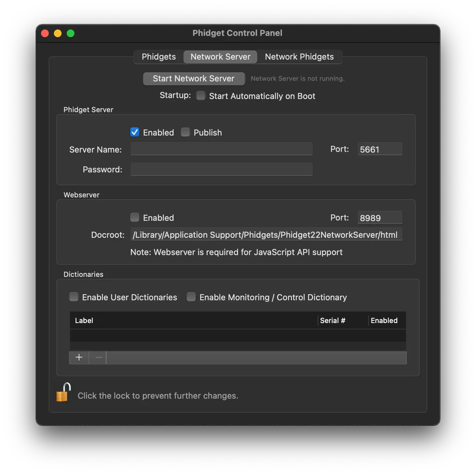The width and height of the screenshot is (476, 473).
Task: Close the Phidget Control Panel window
Action: click(x=45, y=33)
